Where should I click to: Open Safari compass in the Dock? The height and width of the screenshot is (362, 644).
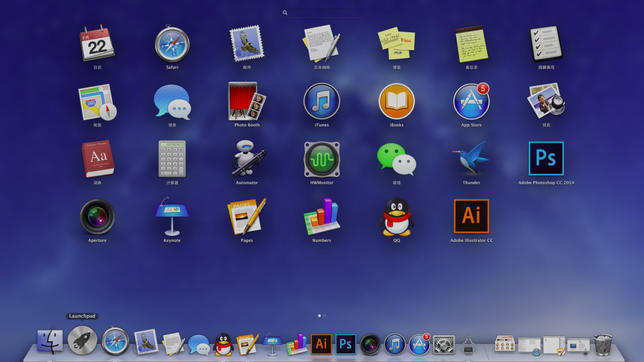[x=115, y=341]
